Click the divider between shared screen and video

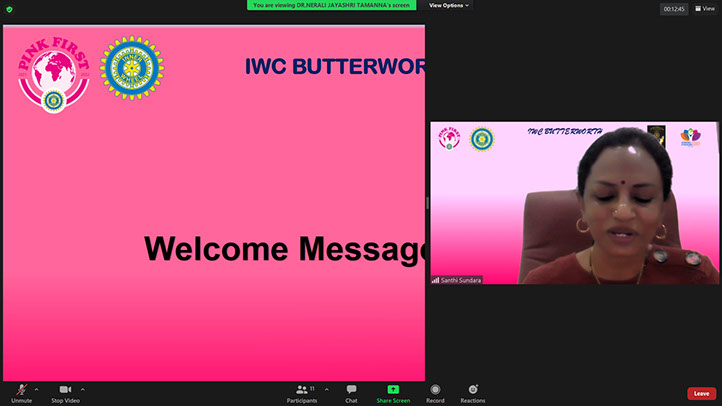tap(428, 203)
